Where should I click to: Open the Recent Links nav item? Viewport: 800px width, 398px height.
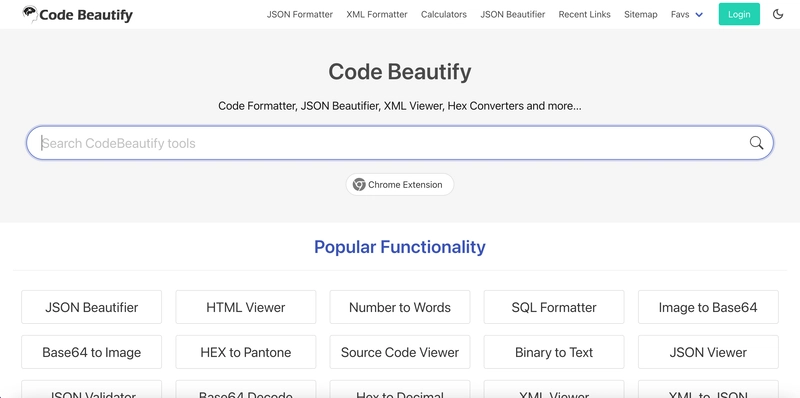click(584, 15)
